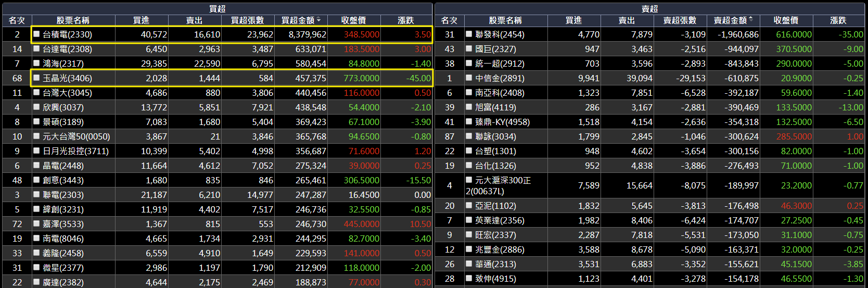This screenshot has width=868, height=288.
Task: Open stock 微星(2377)
Action: 63,268
